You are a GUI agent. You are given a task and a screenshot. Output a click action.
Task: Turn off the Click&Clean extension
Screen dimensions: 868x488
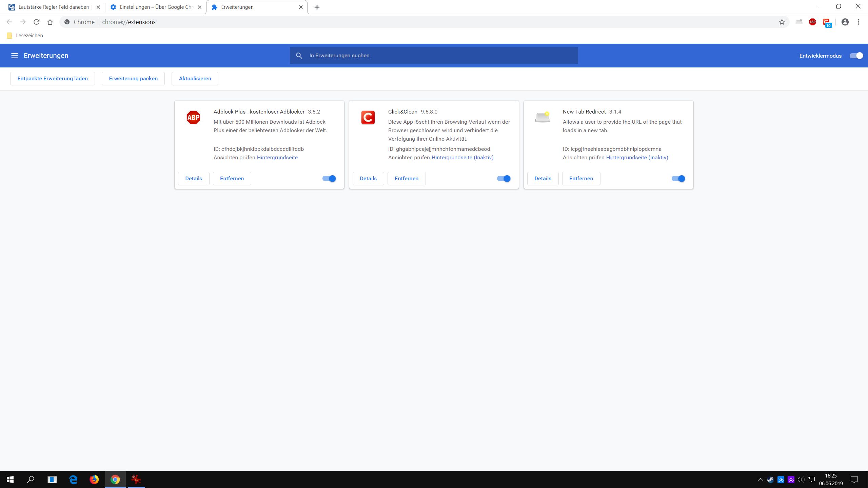click(504, 179)
